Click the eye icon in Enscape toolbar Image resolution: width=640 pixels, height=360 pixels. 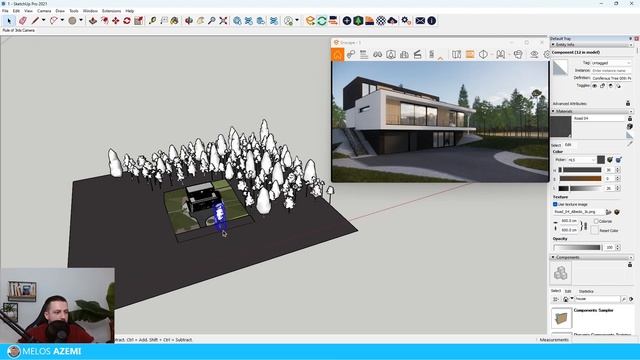[534, 54]
